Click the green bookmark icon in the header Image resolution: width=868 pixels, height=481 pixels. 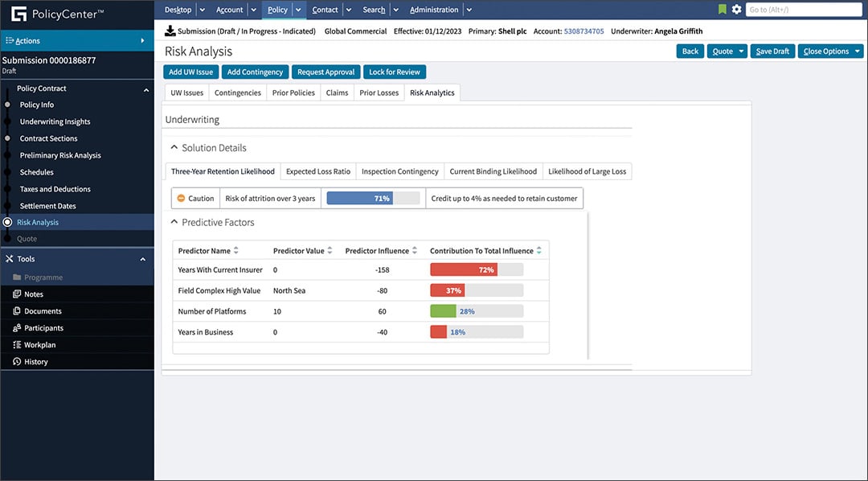(720, 8)
